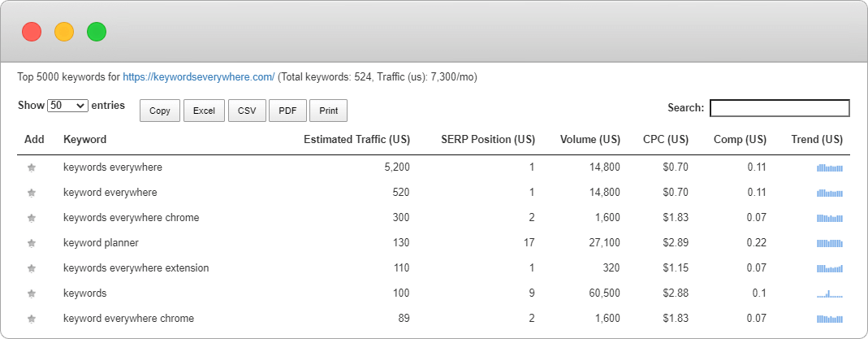868x339 pixels.
Task: Open the Show entries dropdown
Action: coord(67,106)
